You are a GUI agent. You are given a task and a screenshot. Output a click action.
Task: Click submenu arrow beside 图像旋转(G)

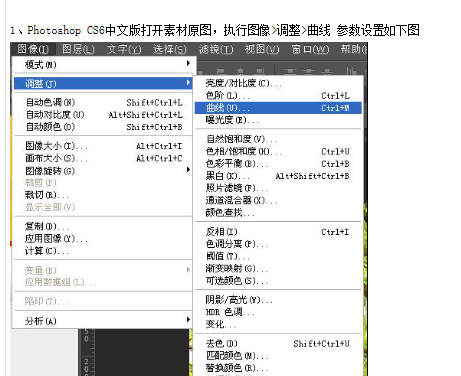pyautogui.click(x=188, y=170)
